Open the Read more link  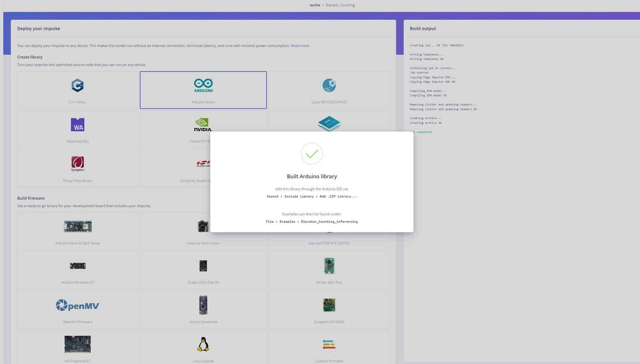tap(300, 46)
